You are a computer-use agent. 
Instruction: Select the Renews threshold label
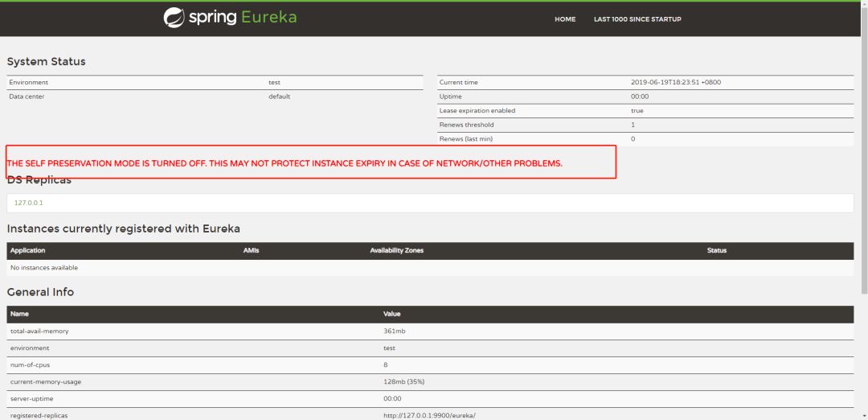coord(466,125)
